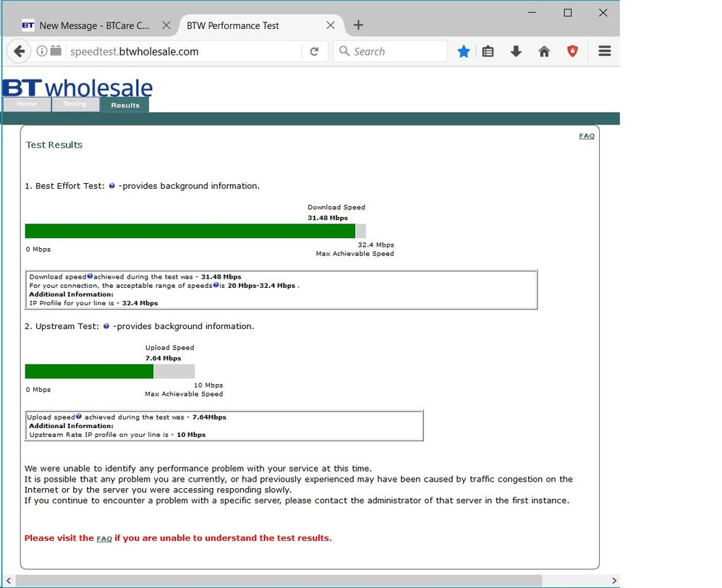This screenshot has width=722, height=588.
Task: Click the browser back arrow button
Action: point(19,51)
